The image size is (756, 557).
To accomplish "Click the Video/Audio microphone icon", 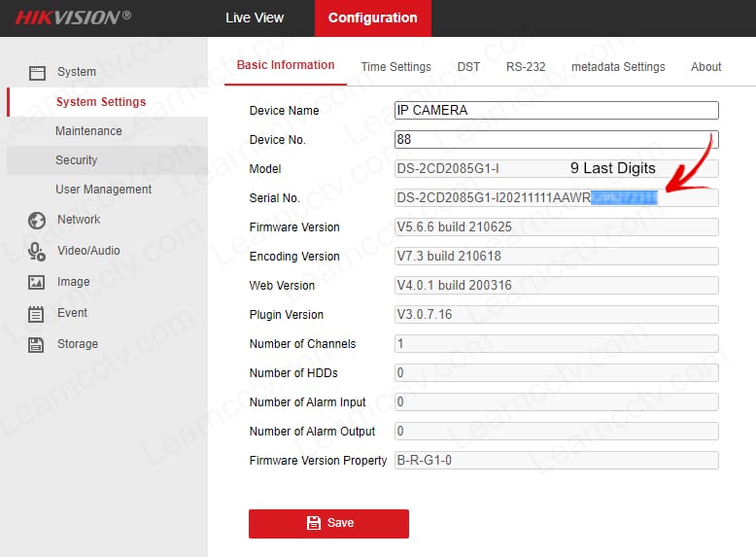I will click(x=37, y=251).
